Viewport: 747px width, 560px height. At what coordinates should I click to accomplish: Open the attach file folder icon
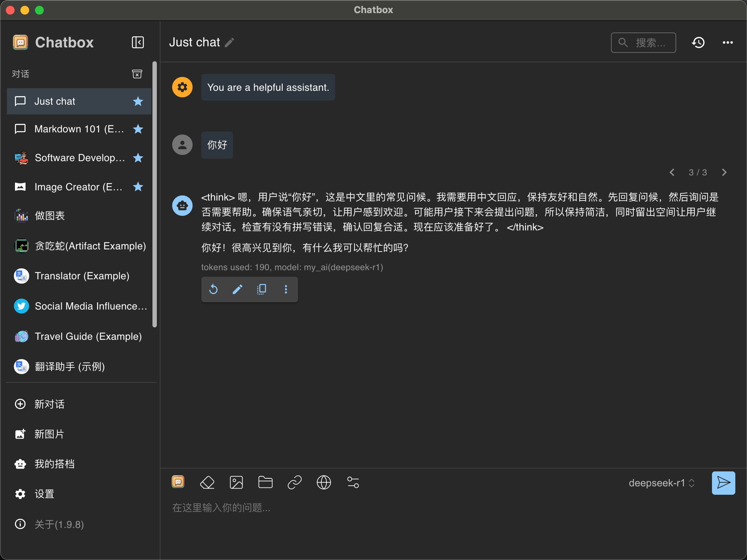(x=265, y=482)
